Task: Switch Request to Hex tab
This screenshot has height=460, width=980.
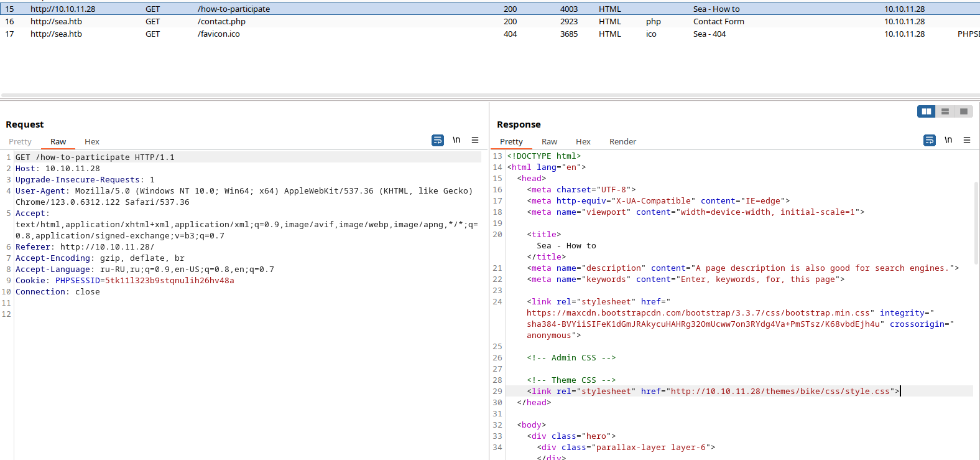Action: [92, 142]
